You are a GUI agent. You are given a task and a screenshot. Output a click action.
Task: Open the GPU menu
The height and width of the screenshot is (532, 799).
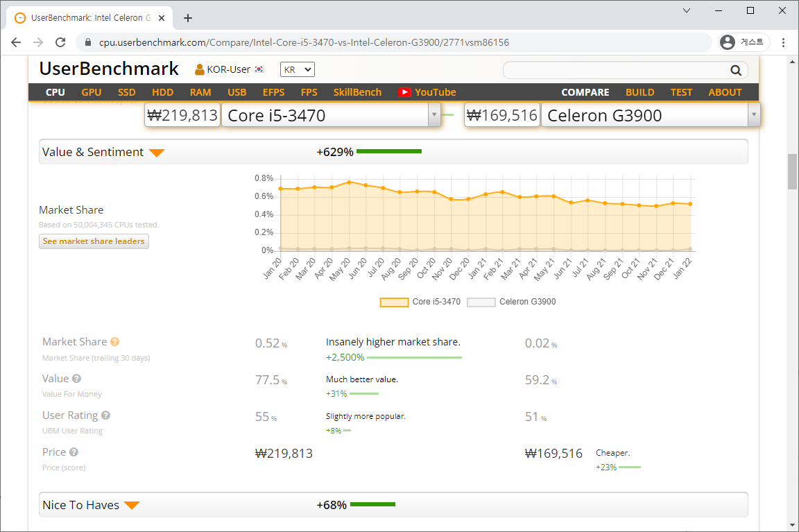pyautogui.click(x=92, y=92)
